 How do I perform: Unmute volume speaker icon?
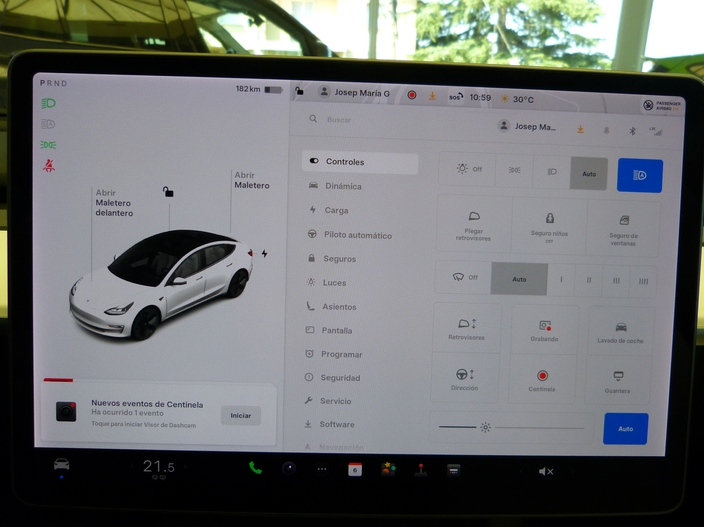tap(546, 471)
